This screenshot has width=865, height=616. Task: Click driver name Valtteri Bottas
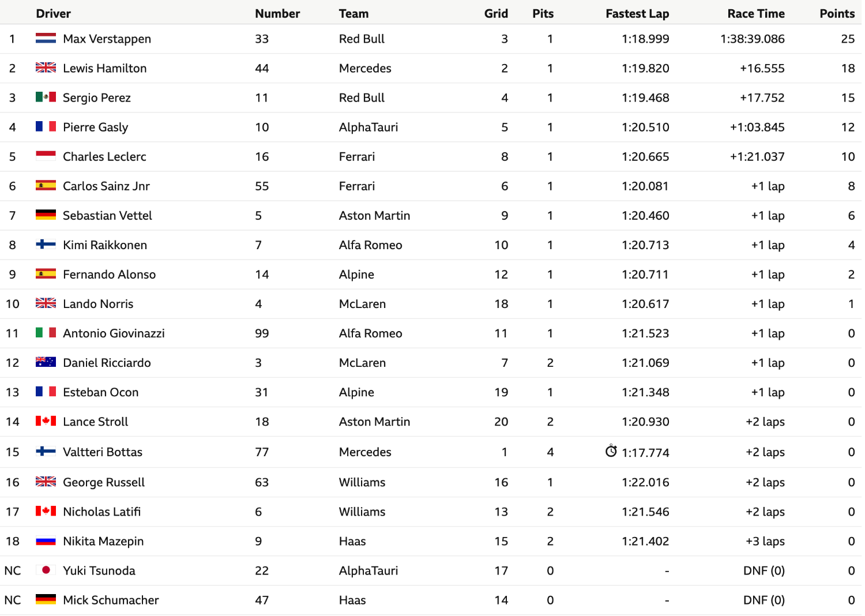(103, 452)
